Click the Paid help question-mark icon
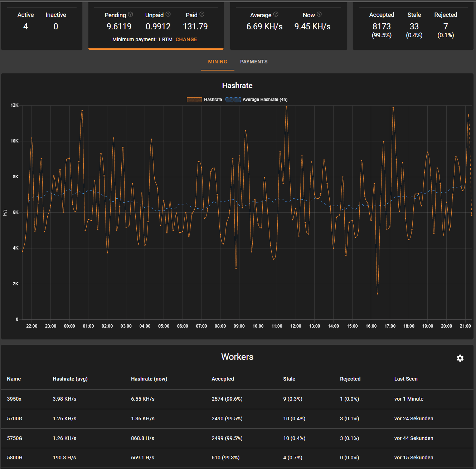The height and width of the screenshot is (469, 476). click(x=202, y=14)
